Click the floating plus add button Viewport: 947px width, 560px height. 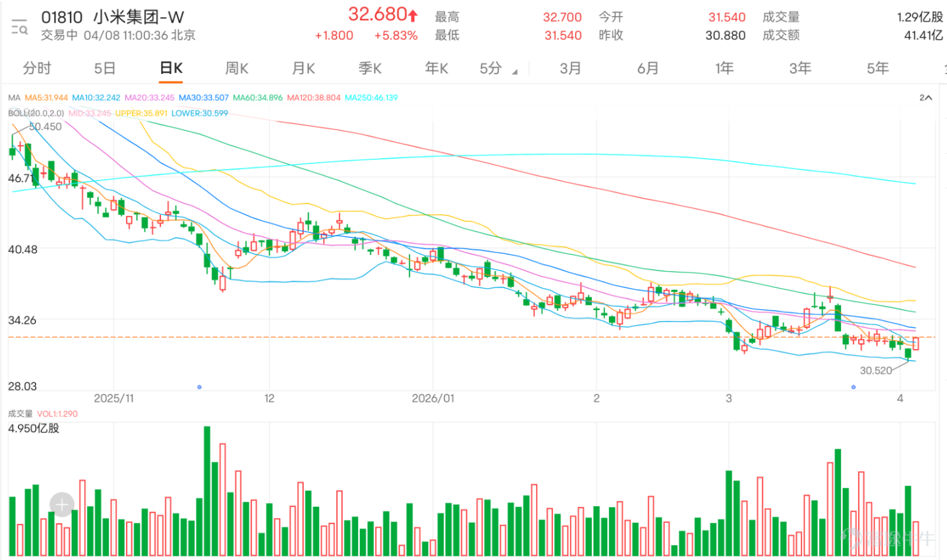[62, 504]
